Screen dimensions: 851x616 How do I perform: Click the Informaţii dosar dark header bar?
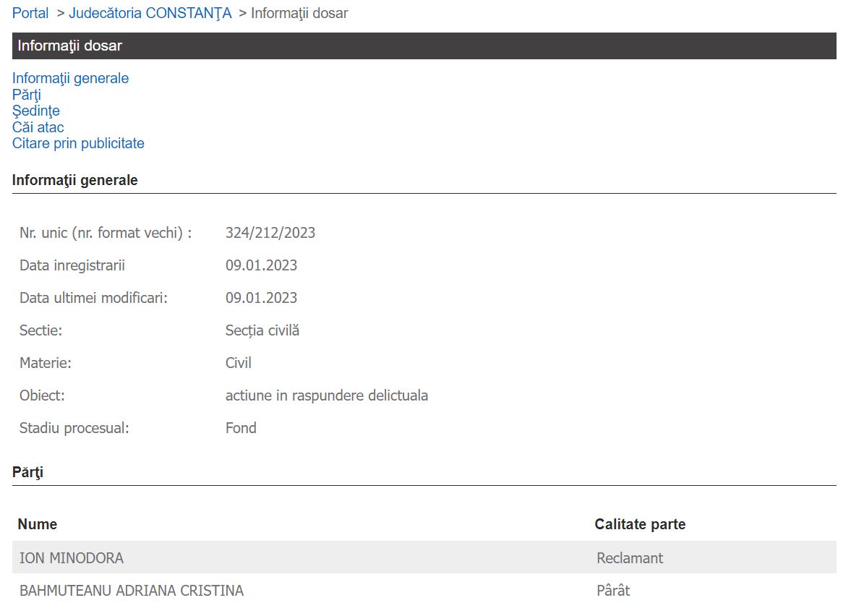424,46
